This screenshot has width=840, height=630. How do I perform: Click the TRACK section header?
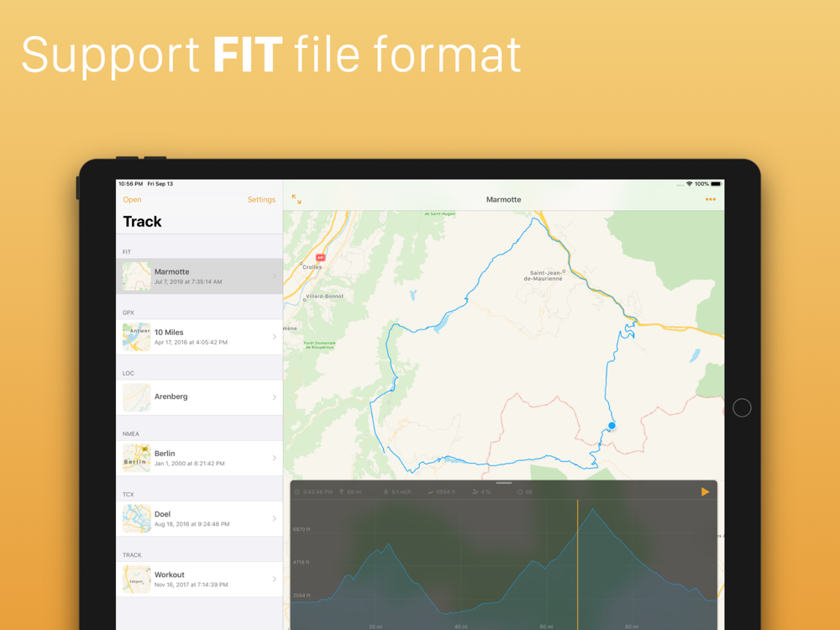(132, 555)
